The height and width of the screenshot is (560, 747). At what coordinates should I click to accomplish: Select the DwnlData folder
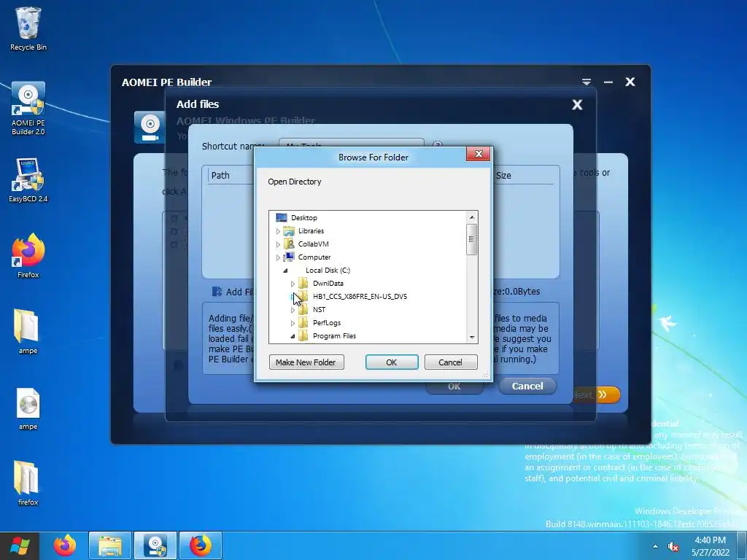(328, 284)
